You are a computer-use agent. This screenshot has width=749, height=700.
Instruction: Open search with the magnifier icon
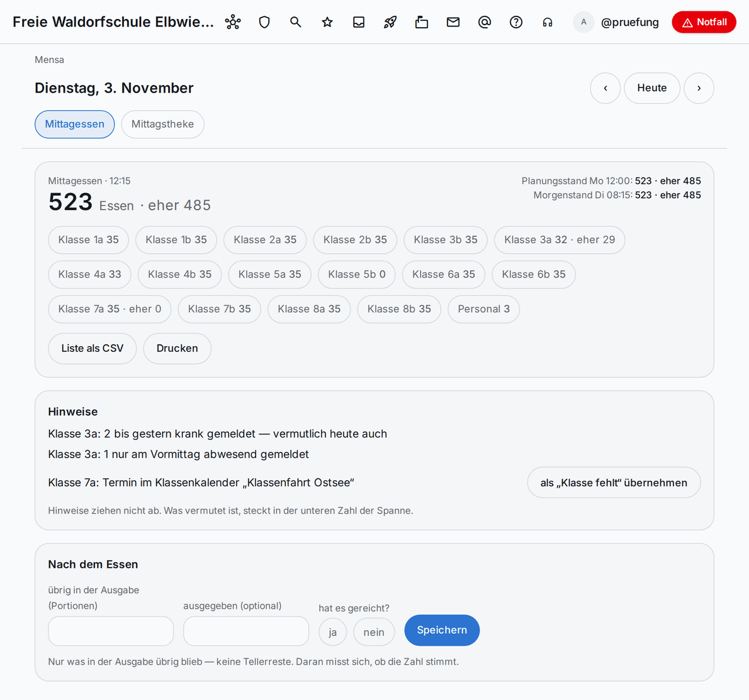(296, 22)
